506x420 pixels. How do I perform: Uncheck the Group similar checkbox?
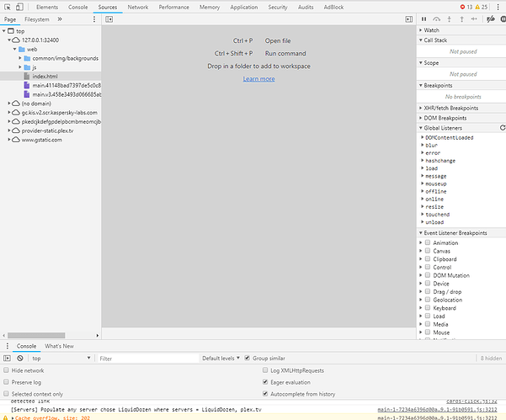pos(248,358)
